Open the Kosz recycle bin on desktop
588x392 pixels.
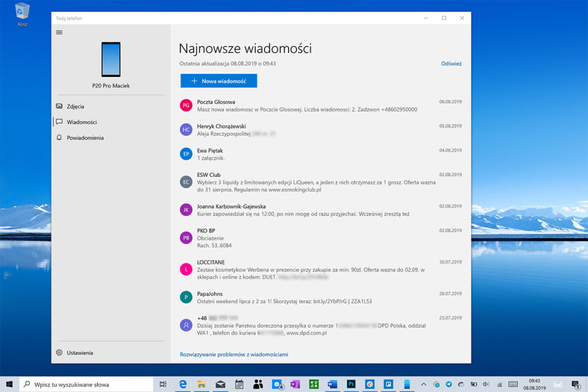tap(22, 14)
